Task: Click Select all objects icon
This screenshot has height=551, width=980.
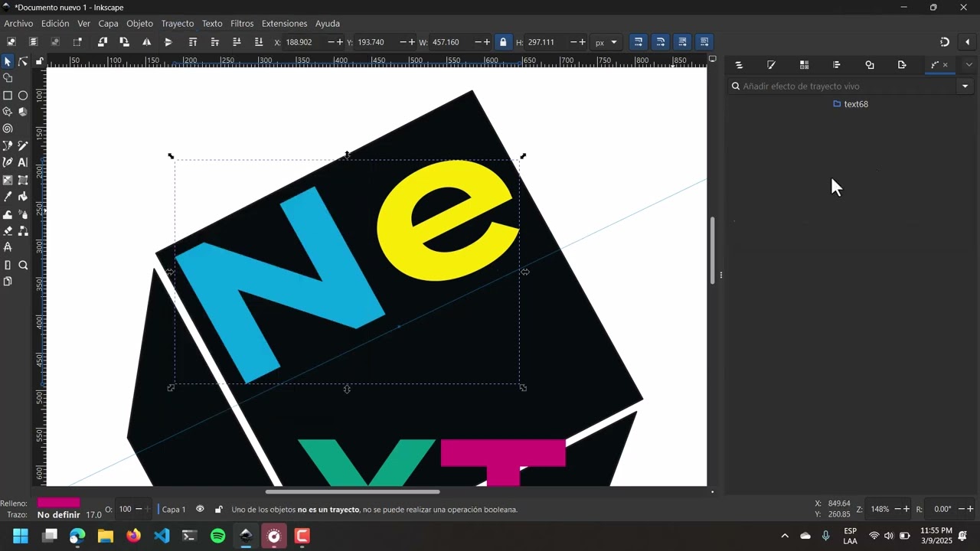Action: (11, 42)
